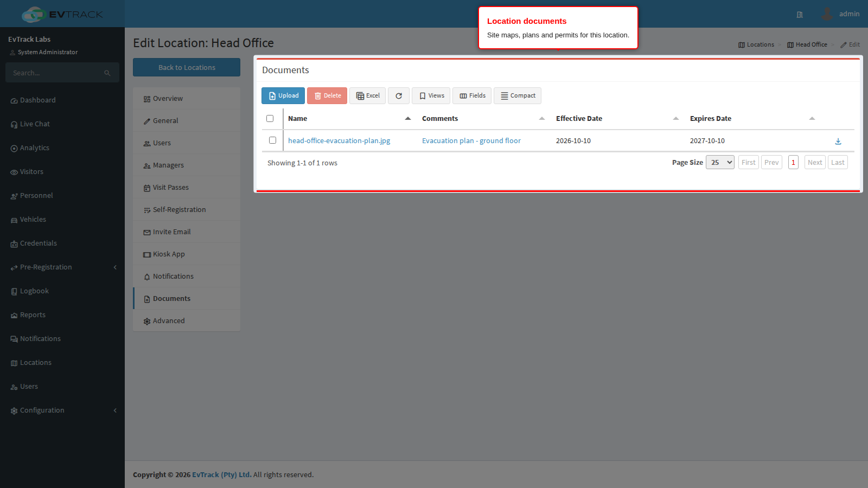Click the red Delete button
868x488 pixels.
pyautogui.click(x=327, y=96)
